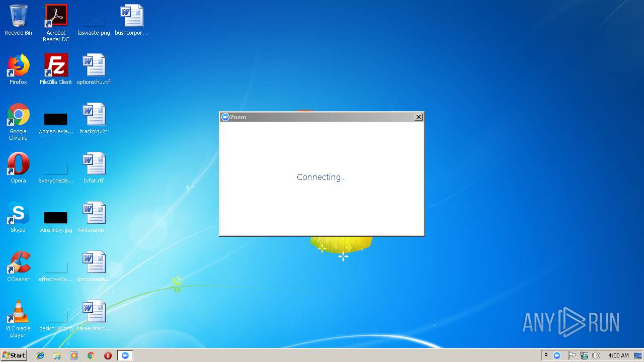Click Zoom icon in system tray
The image size is (644, 362).
[x=557, y=355]
